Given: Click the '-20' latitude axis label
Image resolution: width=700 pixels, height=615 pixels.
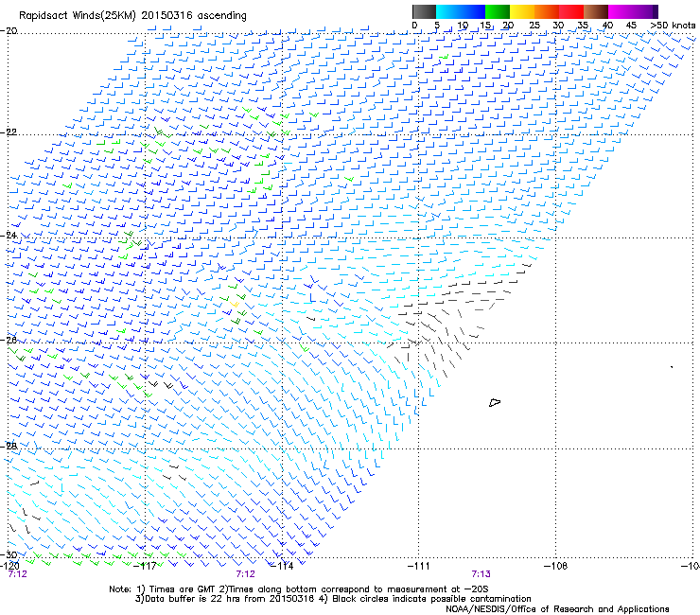Looking at the screenshot, I should point(9,31).
